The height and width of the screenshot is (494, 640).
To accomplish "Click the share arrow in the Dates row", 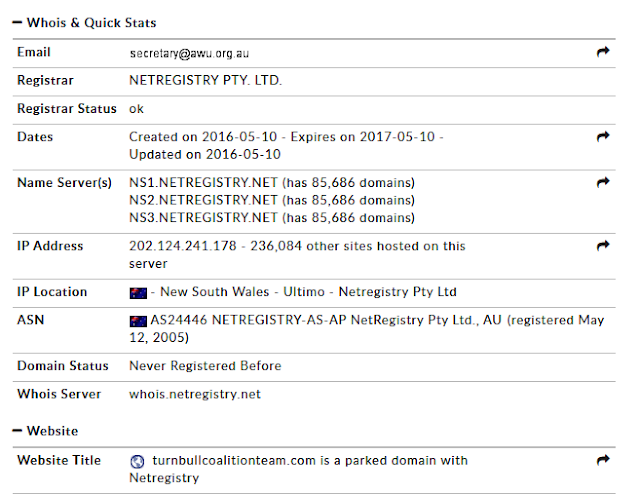I will [x=603, y=136].
